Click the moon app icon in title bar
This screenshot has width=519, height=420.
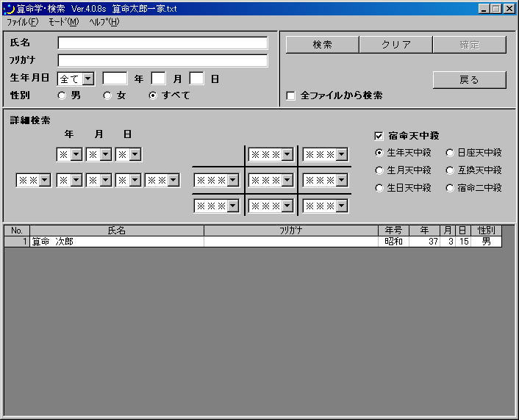click(9, 9)
